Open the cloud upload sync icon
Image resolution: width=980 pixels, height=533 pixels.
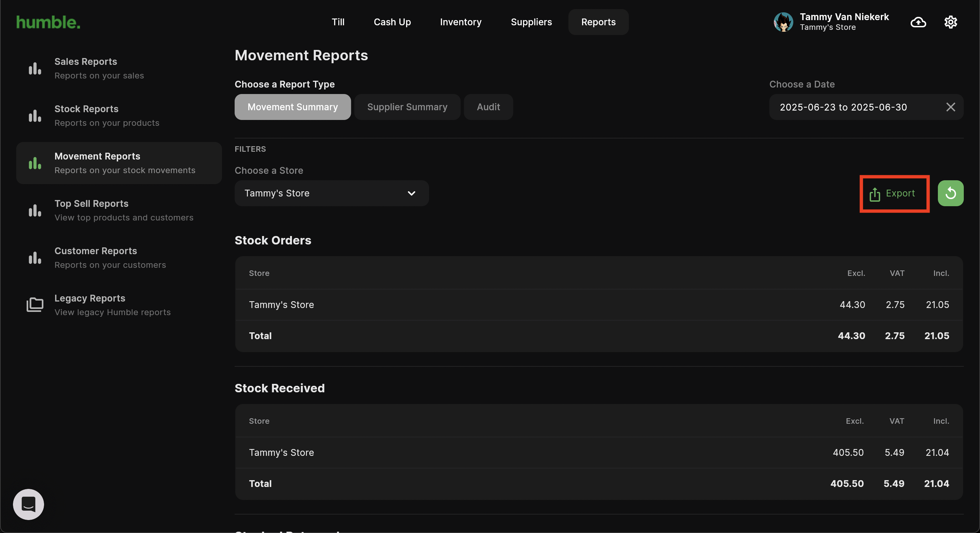918,22
